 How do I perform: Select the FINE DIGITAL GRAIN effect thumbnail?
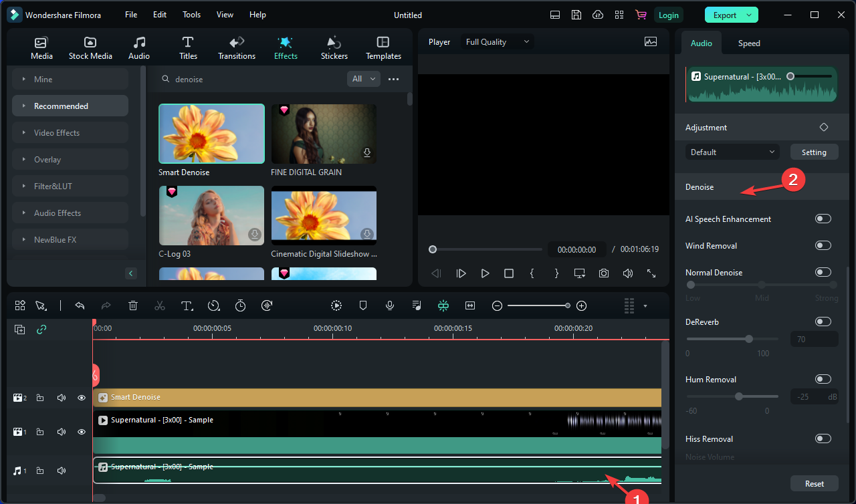tap(324, 134)
